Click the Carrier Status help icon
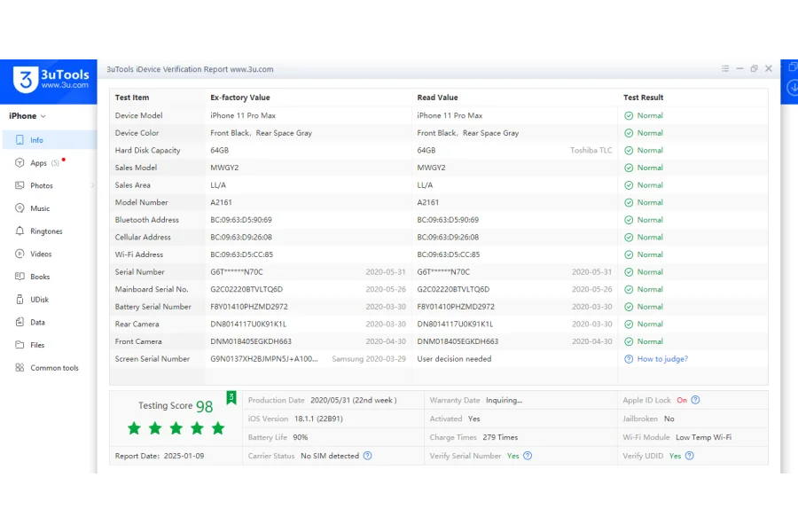Image resolution: width=798 pixels, height=532 pixels. pyautogui.click(x=367, y=456)
